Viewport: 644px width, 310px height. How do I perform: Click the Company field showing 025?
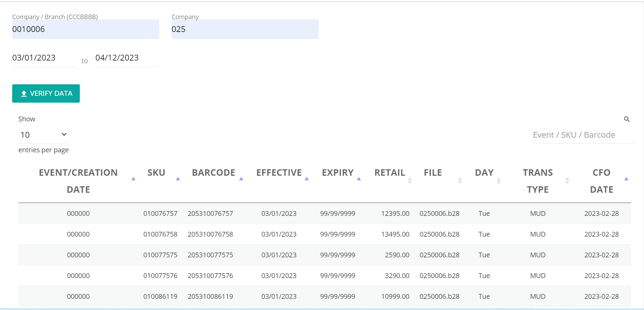[245, 29]
